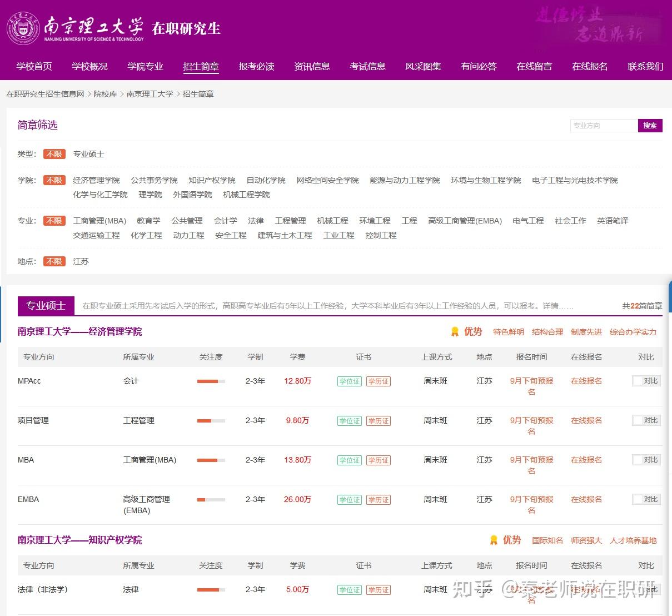Click the 专业方向 search field
Screen dimensions: 672x616
[604, 126]
